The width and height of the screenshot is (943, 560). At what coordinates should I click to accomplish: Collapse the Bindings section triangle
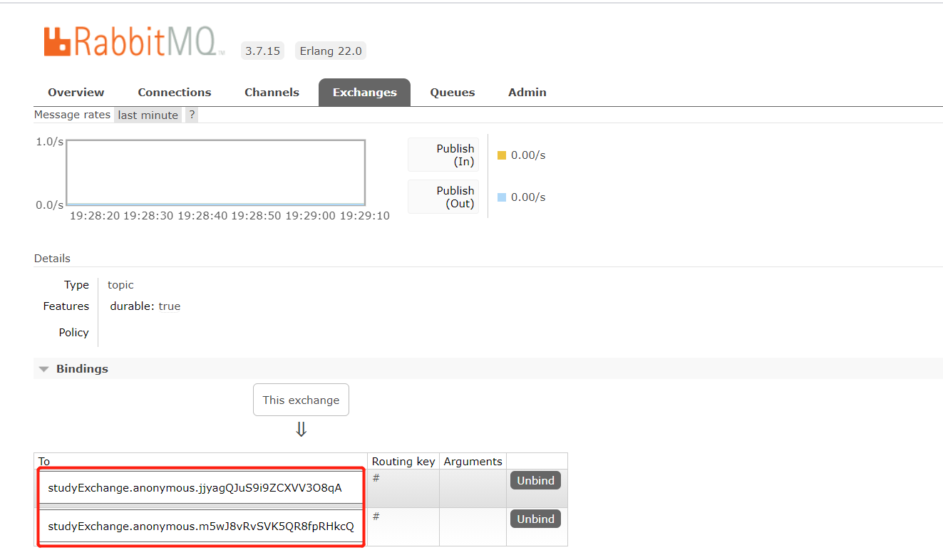44,369
